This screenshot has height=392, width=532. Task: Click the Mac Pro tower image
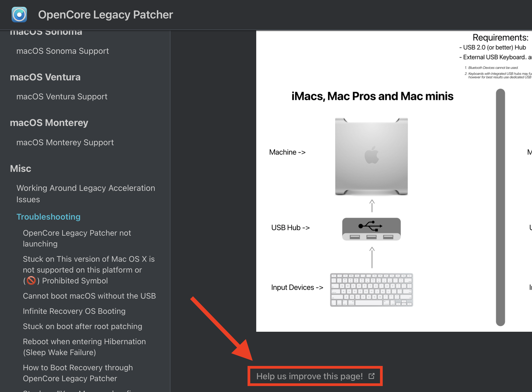[x=371, y=157]
